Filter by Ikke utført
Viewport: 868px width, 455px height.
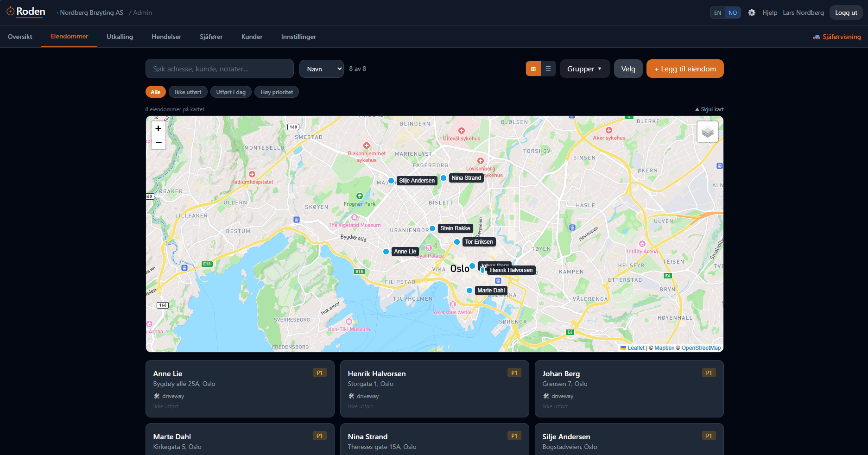point(188,92)
